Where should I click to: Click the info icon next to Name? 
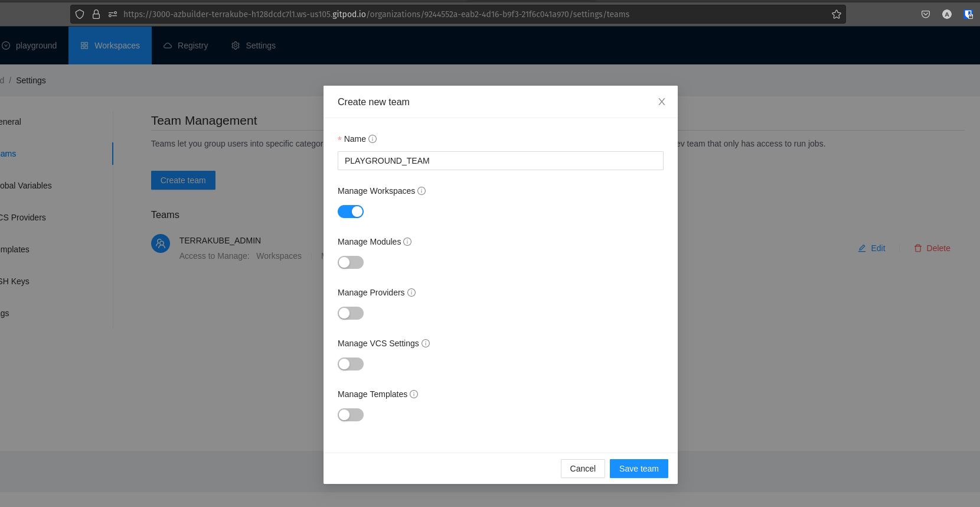tap(373, 139)
